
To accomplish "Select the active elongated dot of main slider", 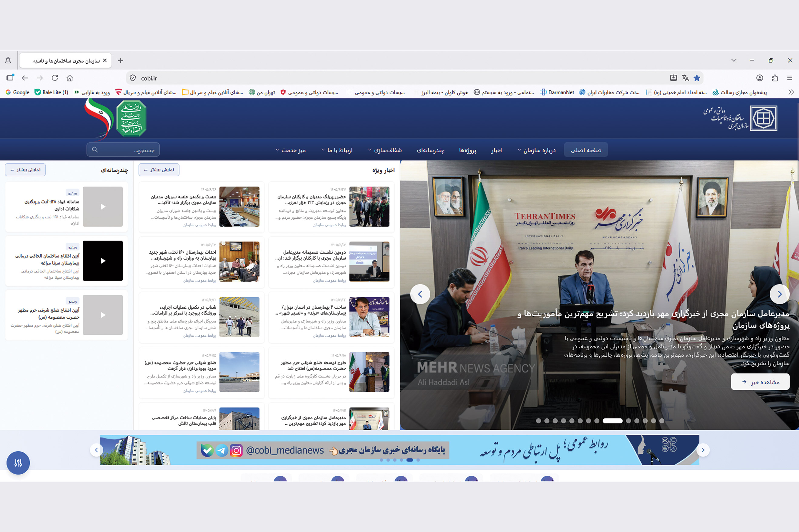I will [x=612, y=421].
